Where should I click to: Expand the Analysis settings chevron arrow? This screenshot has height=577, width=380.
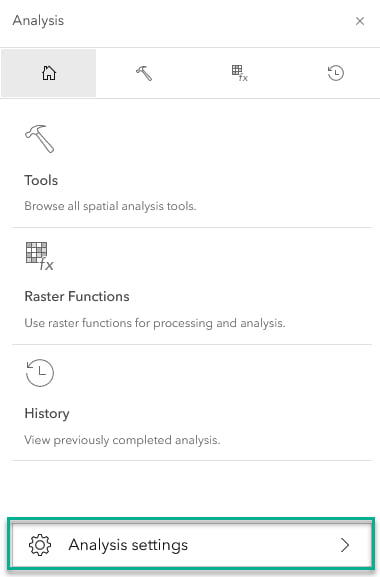(345, 545)
